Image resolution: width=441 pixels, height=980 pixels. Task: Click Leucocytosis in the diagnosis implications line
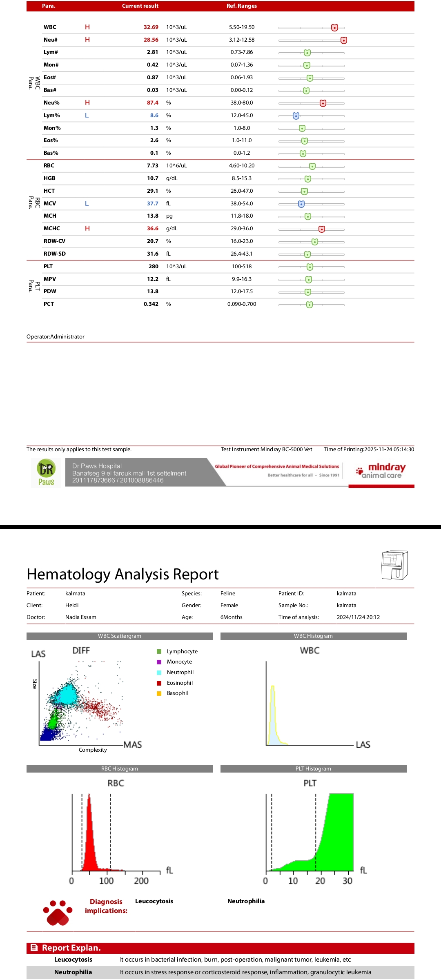154,901
